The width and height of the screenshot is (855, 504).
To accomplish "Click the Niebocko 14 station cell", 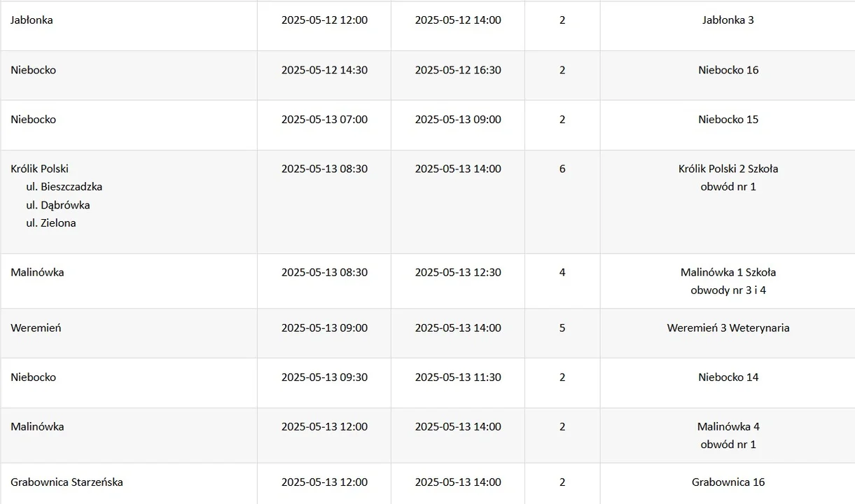I will pyautogui.click(x=728, y=377).
